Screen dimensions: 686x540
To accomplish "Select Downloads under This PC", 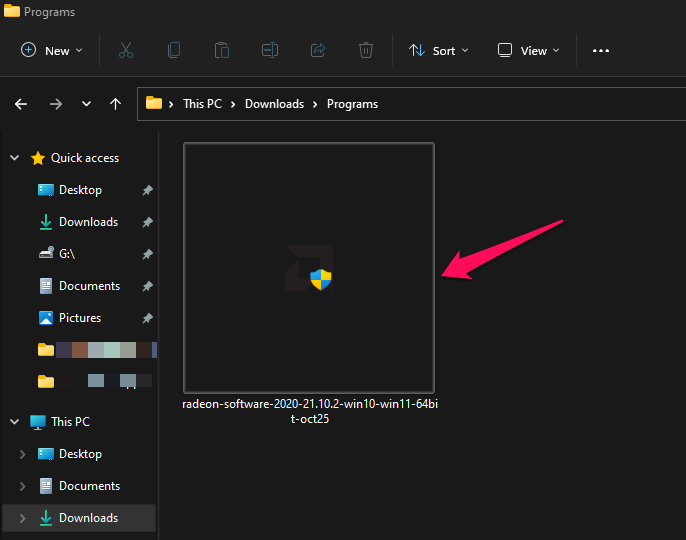I will tap(88, 518).
